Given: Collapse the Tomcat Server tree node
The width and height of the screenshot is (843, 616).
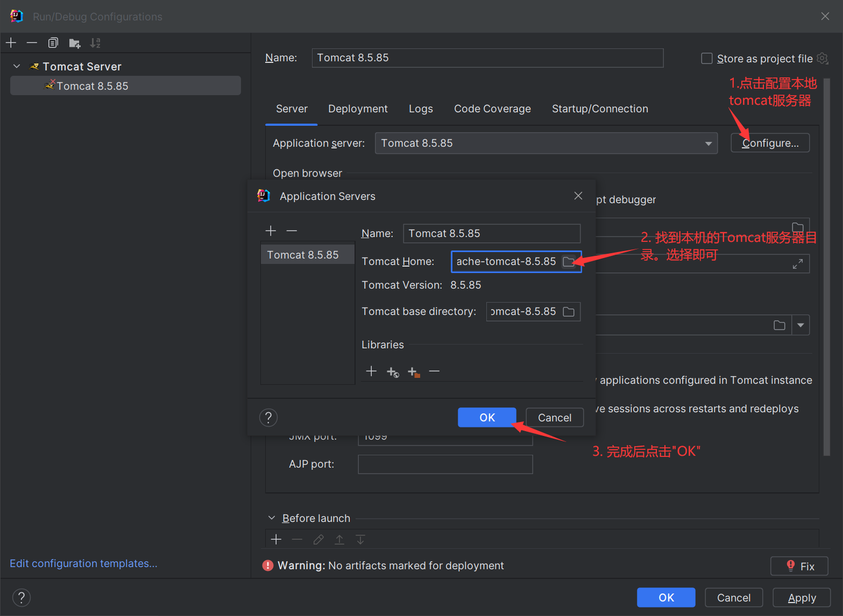Looking at the screenshot, I should [x=17, y=66].
